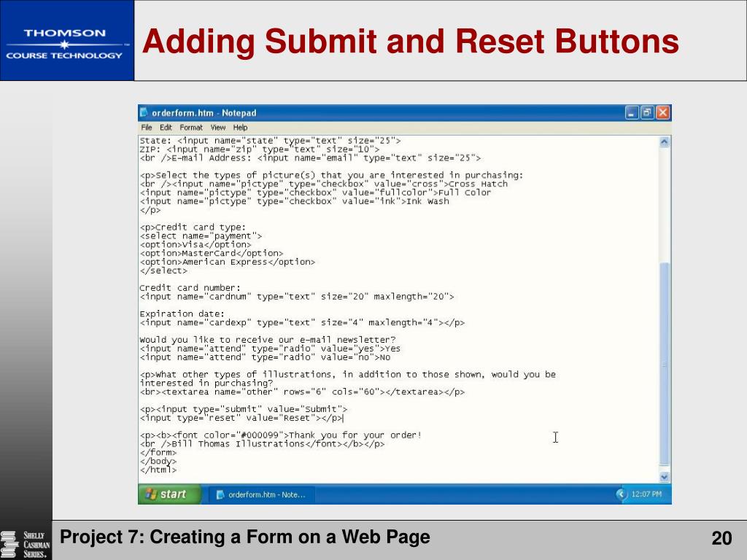Click the textarea name="other" line
The width and height of the screenshot is (747, 560).
302,392
